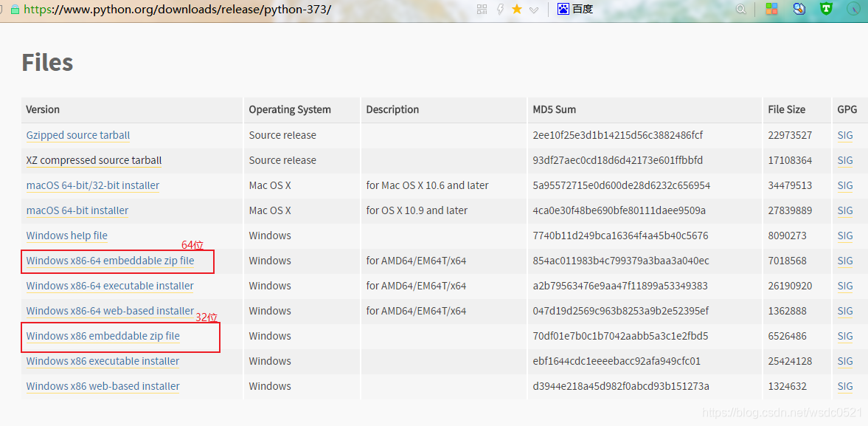Click file size 26190920
Image resolution: width=868 pixels, height=426 pixels.
click(790, 286)
